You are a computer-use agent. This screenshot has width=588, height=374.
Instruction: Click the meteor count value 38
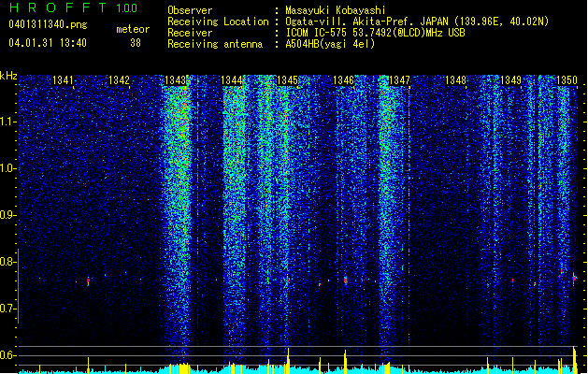pos(136,43)
